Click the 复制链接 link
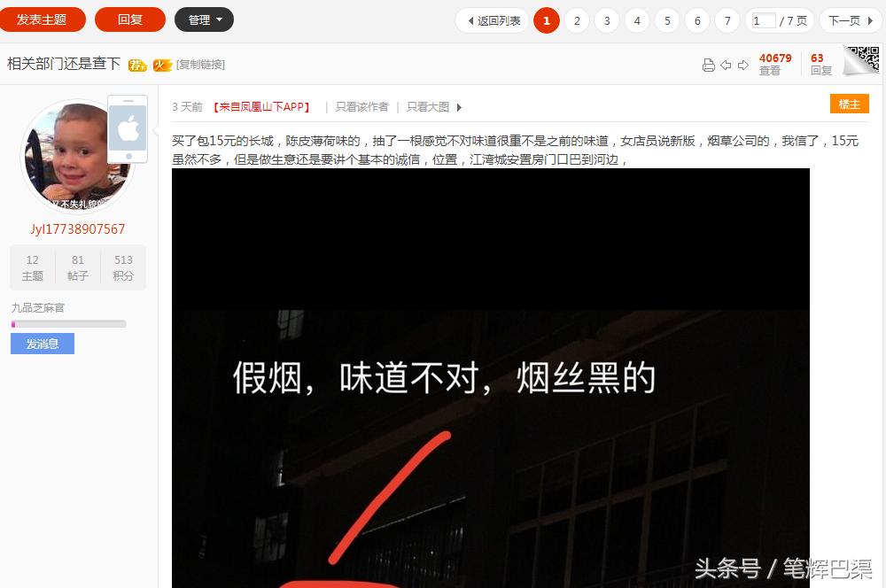The width and height of the screenshot is (886, 588). [199, 65]
